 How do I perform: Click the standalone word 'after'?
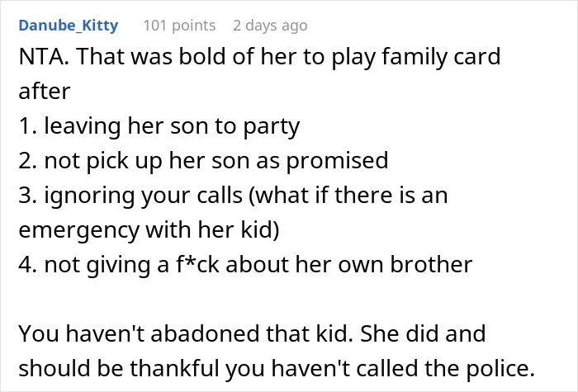tap(45, 91)
